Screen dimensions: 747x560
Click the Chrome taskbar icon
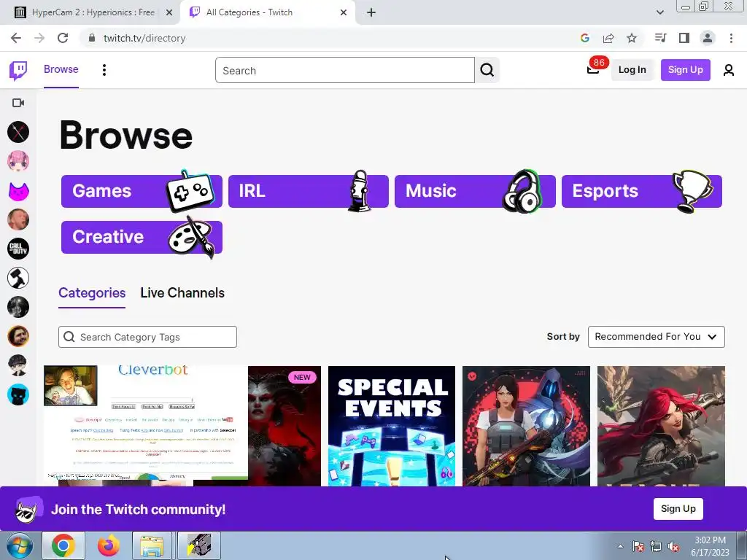[x=63, y=545]
